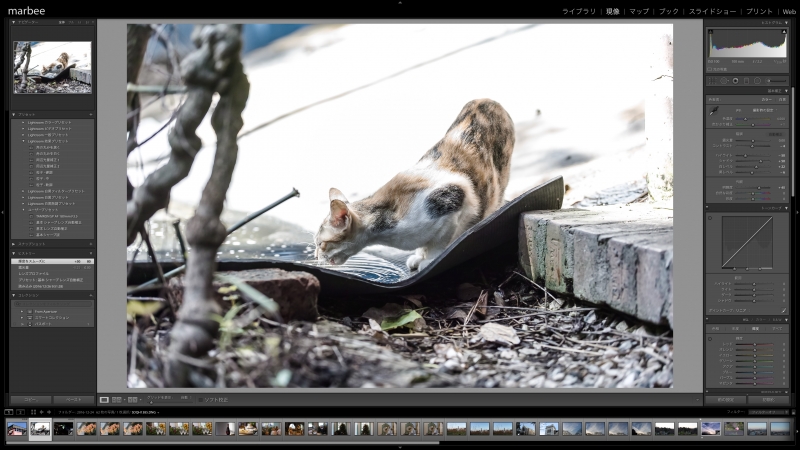Switch to Loupe view in toolbar
The width and height of the screenshot is (800, 450).
104,399
